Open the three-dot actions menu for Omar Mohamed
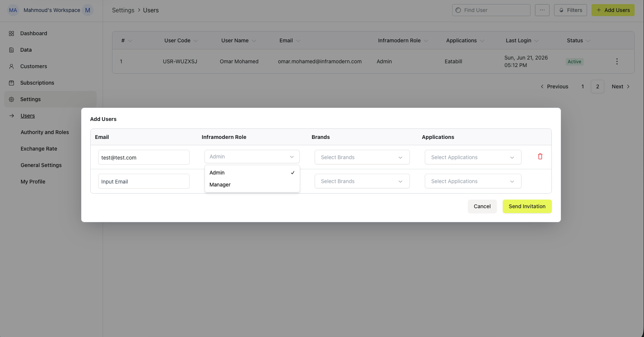This screenshot has width=644, height=337. pos(617,61)
